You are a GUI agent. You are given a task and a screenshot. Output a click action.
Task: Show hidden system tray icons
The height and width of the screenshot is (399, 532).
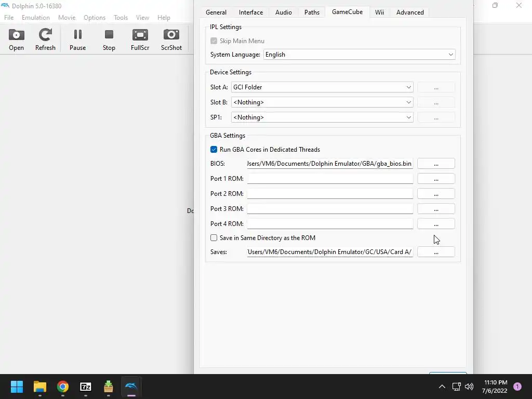pos(442,387)
